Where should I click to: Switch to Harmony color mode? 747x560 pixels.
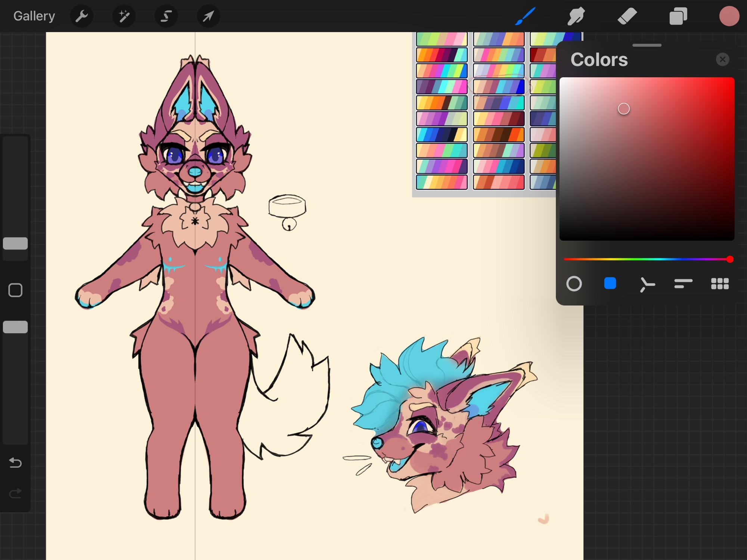click(647, 284)
